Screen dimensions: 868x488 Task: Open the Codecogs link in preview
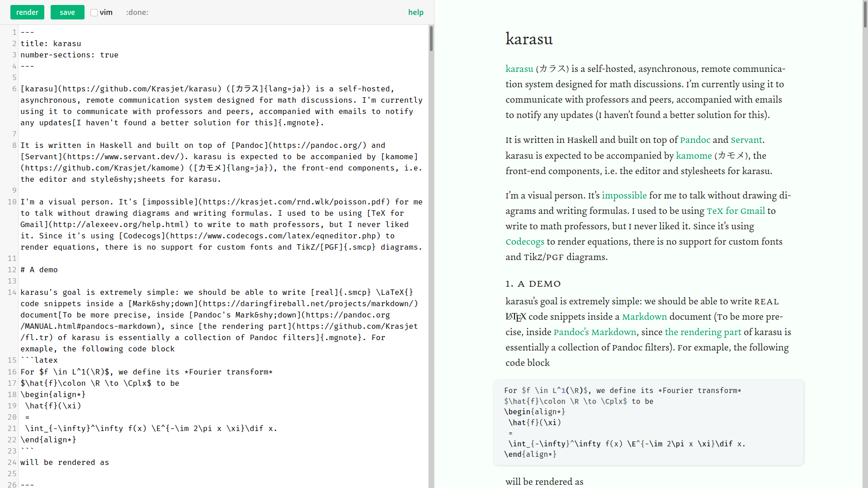[525, 242]
